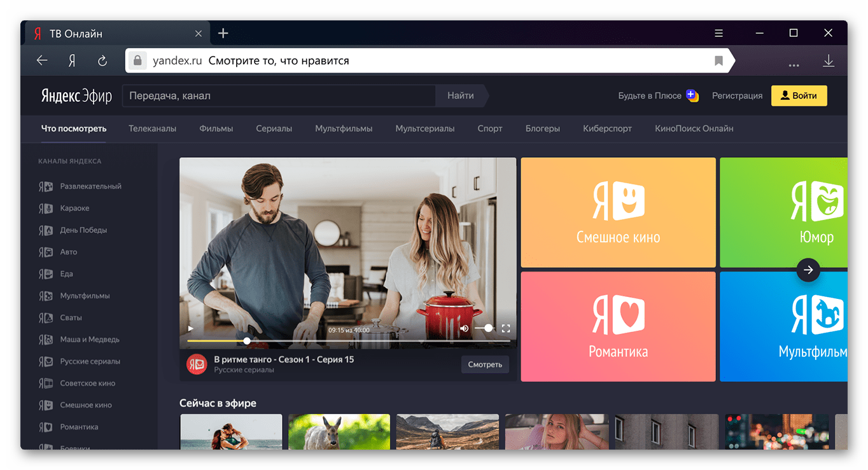Click next arrow on channel carousel

click(x=808, y=270)
